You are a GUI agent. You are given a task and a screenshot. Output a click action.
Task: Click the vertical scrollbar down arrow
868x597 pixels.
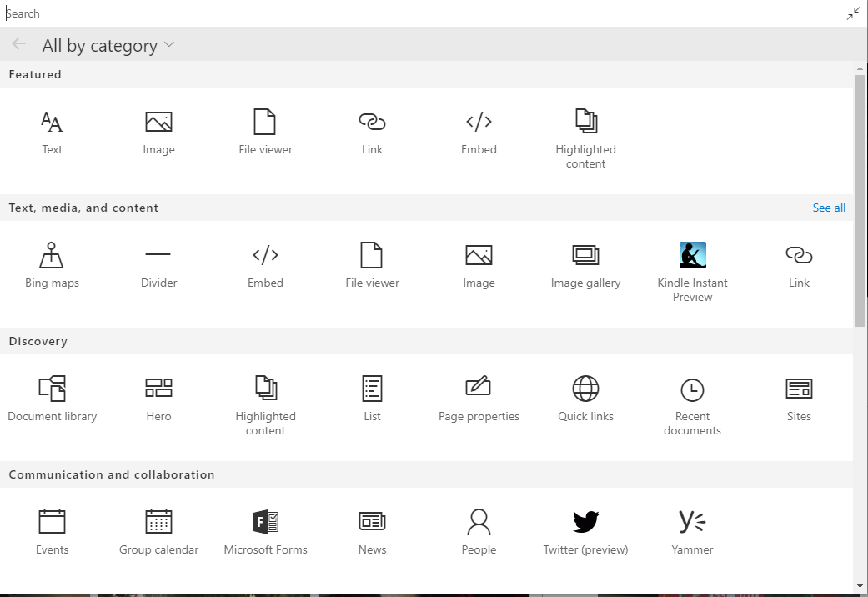[x=860, y=585]
